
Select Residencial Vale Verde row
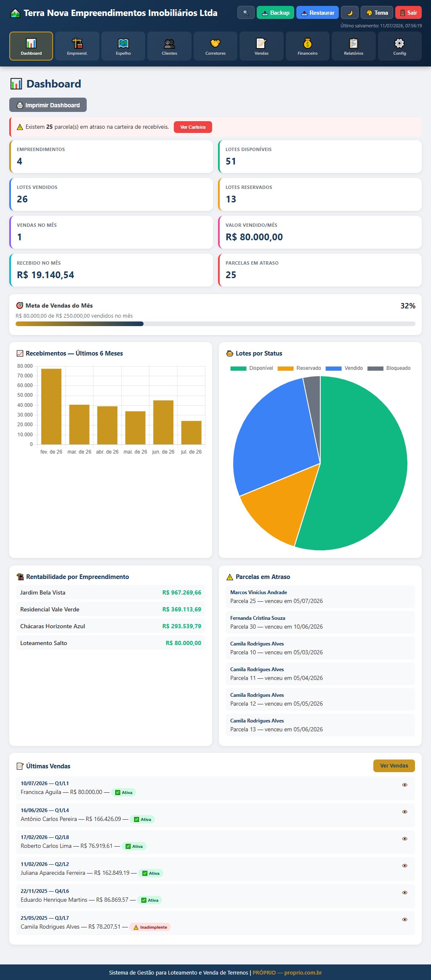point(111,609)
